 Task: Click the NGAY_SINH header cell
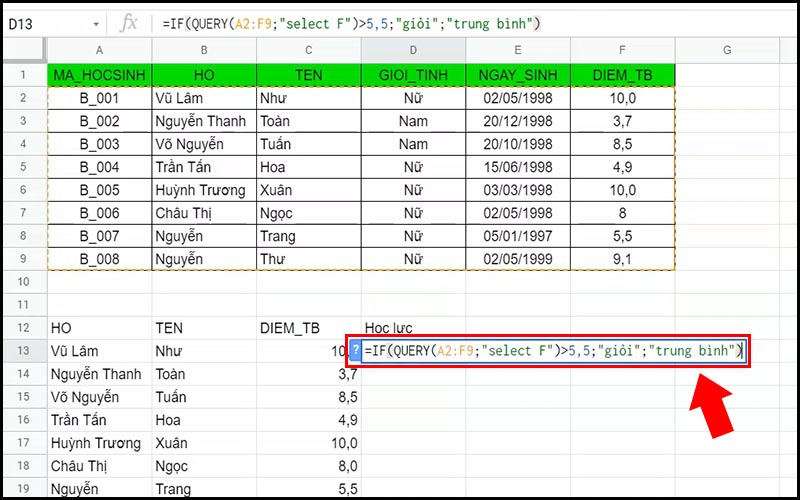(518, 75)
